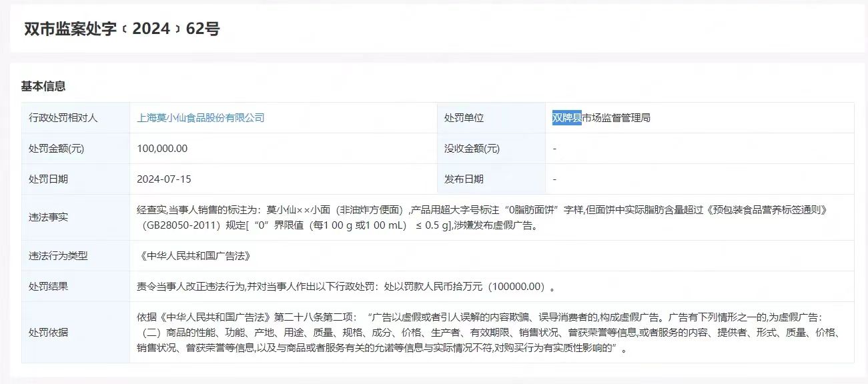
Task: Click the 《中华人民共和国广告法》 violation type value
Action: coord(193,256)
